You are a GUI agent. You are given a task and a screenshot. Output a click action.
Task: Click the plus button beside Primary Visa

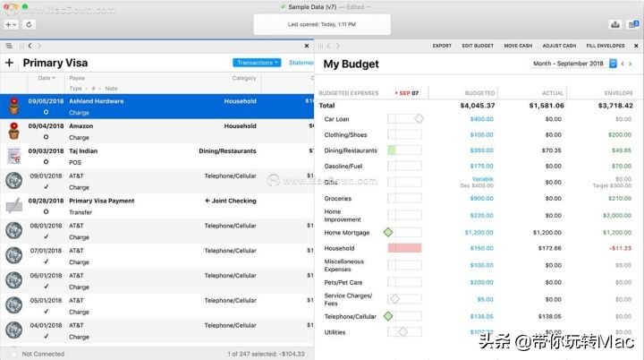(10, 63)
